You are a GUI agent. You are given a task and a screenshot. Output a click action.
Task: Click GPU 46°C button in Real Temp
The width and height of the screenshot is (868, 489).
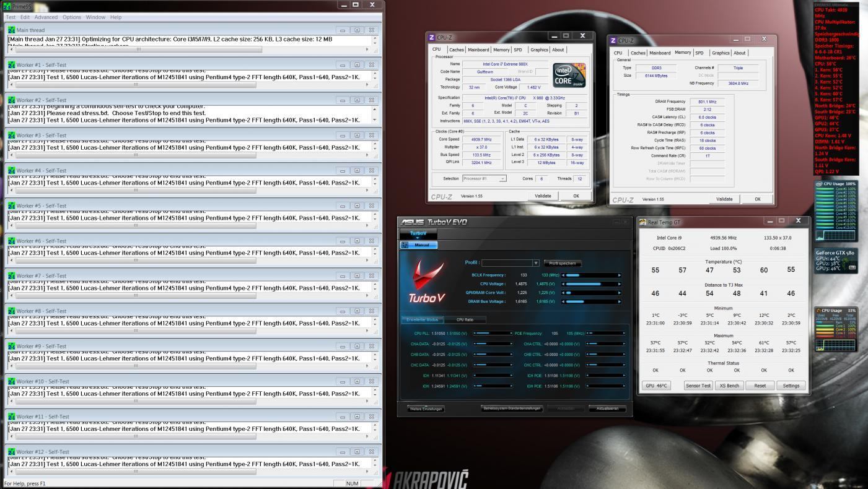(x=657, y=385)
